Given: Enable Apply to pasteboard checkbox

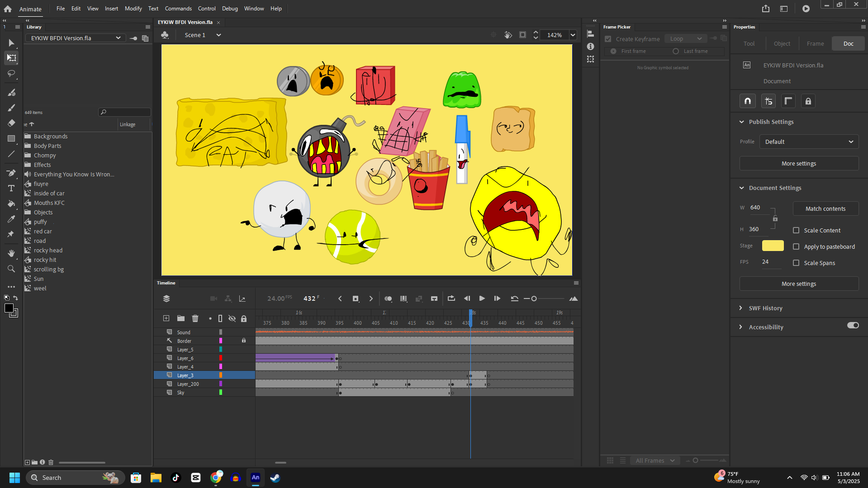Looking at the screenshot, I should [x=796, y=246].
